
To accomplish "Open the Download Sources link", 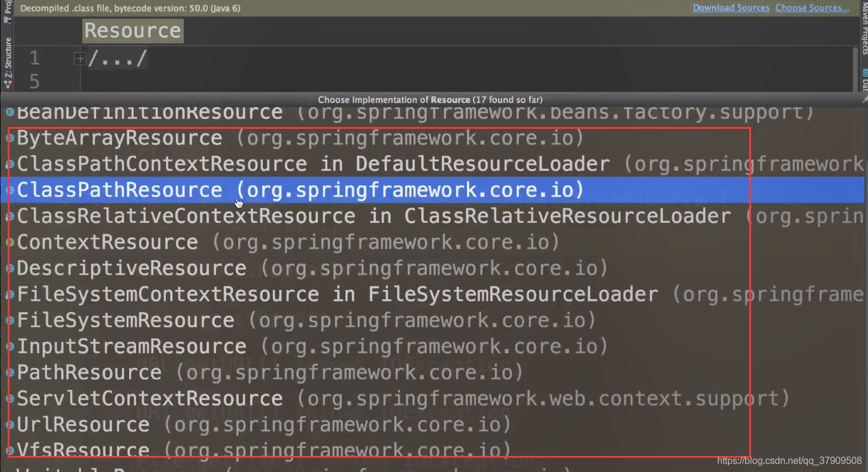I will click(x=731, y=8).
